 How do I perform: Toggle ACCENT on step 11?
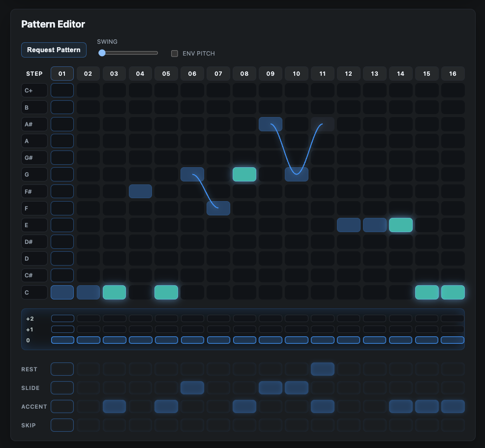[x=323, y=407]
